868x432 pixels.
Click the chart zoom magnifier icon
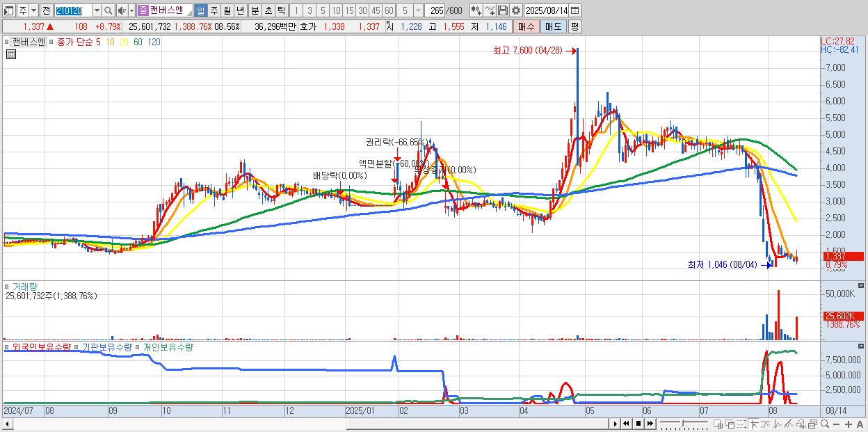coord(825,424)
